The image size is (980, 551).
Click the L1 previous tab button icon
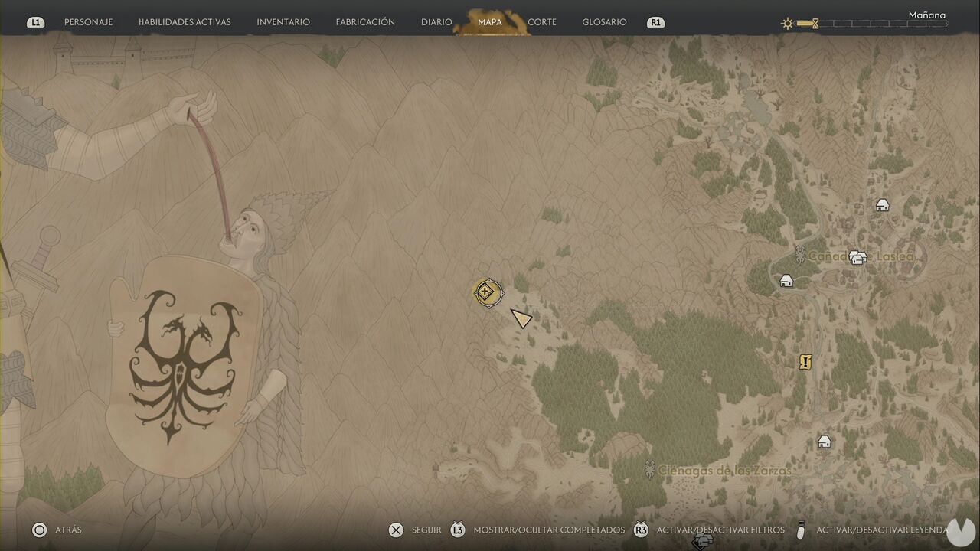(x=35, y=22)
